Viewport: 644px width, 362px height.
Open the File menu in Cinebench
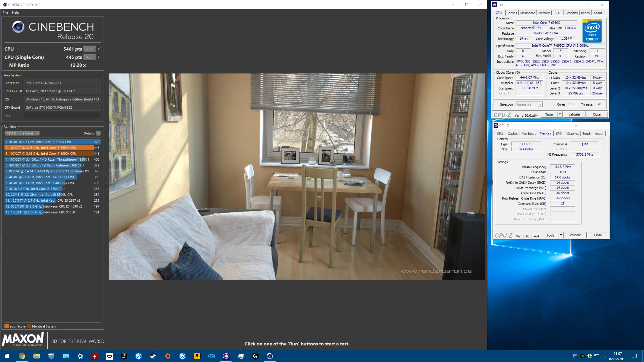click(x=5, y=13)
